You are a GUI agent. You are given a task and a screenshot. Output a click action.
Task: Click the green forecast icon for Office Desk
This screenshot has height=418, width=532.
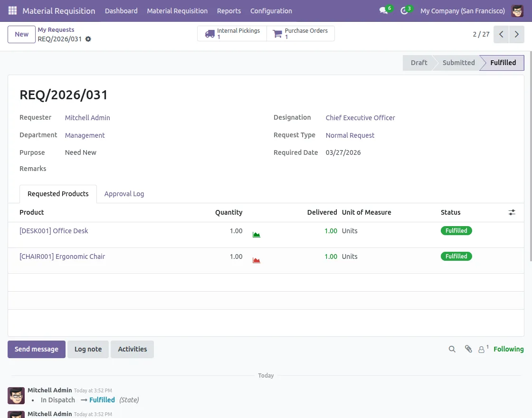(256, 235)
